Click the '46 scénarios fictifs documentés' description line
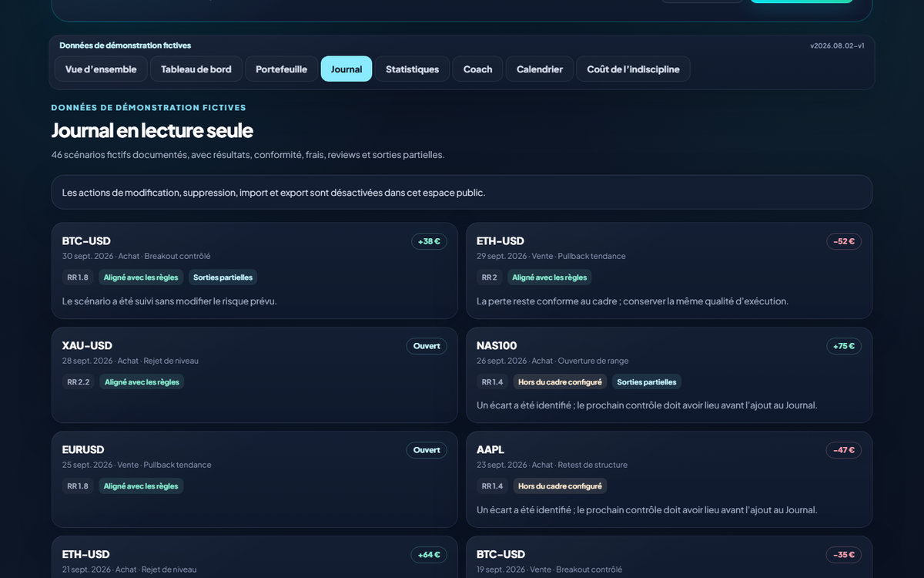This screenshot has width=924, height=578. tap(248, 155)
